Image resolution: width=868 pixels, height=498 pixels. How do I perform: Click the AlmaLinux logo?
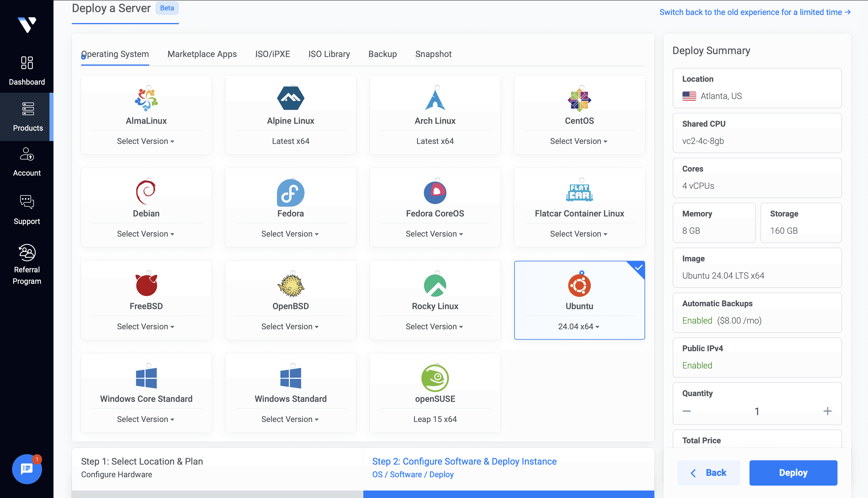(146, 100)
